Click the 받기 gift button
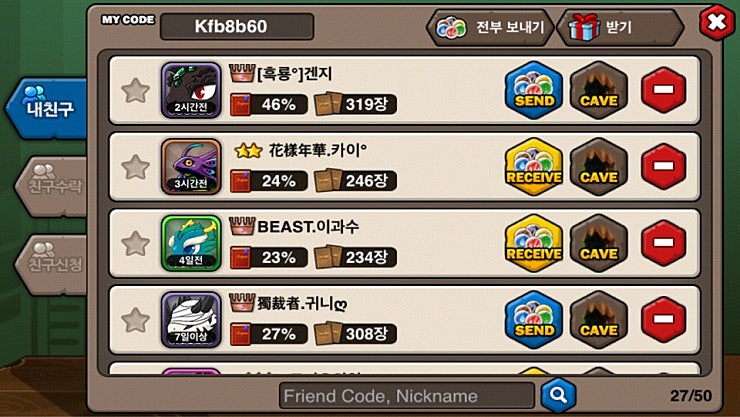 tap(620, 27)
